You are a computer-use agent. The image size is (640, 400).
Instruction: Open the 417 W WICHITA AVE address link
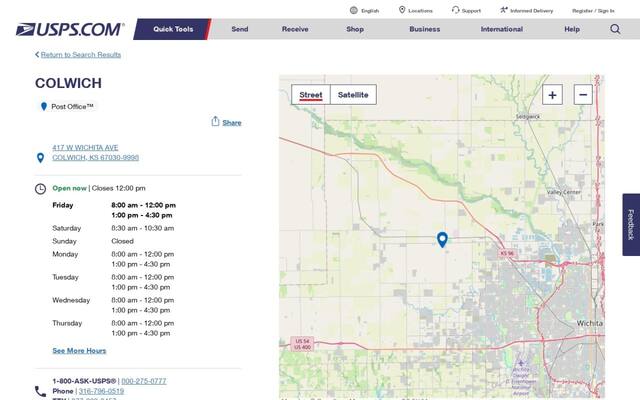tap(85, 147)
